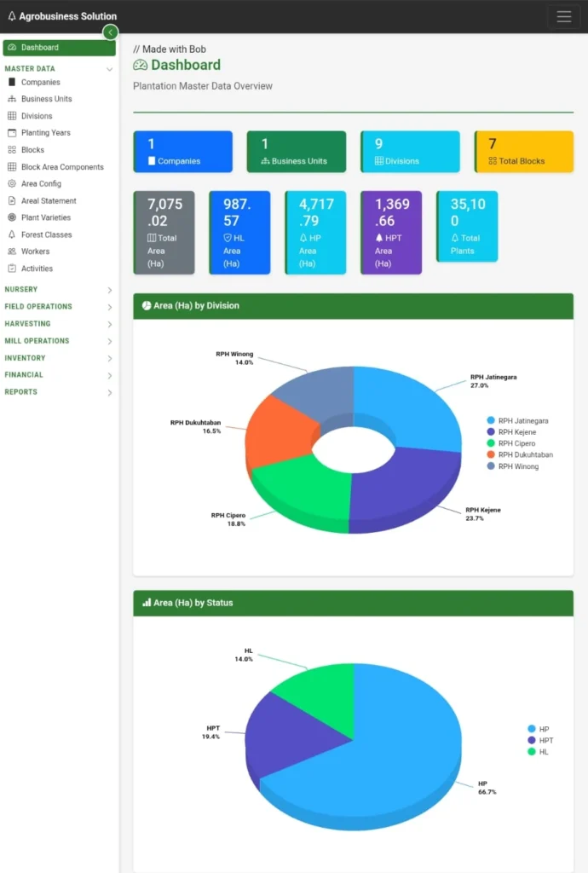Click bar chart icon in Area by Status header
The height and width of the screenshot is (873, 588).
coord(147,603)
